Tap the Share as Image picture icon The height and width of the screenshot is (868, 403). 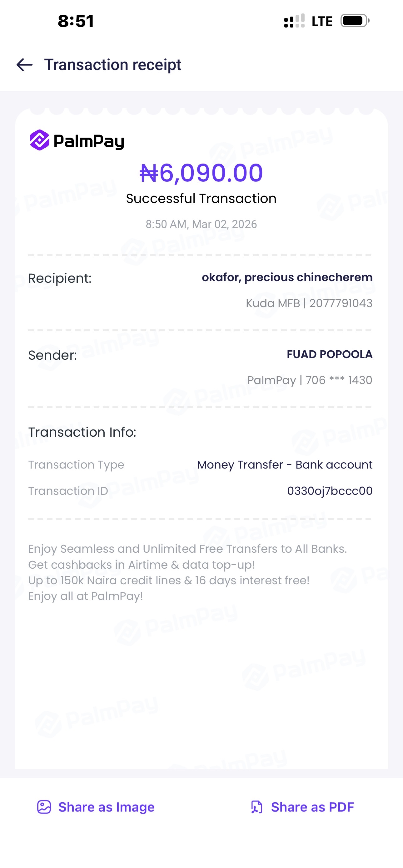[x=44, y=807]
